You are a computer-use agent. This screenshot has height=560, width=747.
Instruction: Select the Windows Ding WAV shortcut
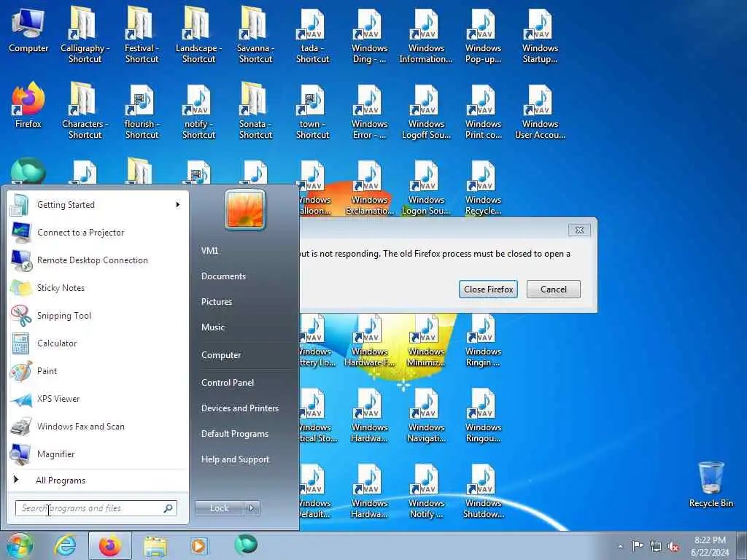tap(369, 34)
